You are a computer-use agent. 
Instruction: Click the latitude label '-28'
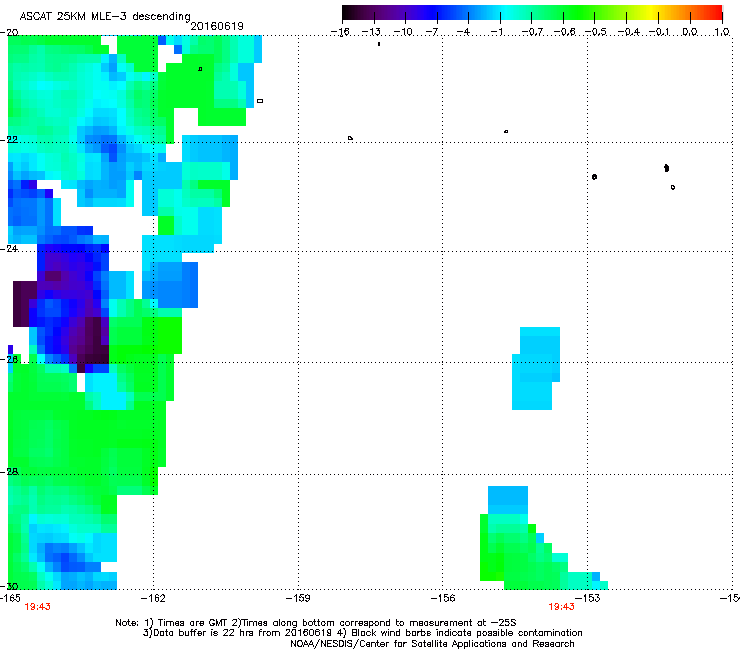tap(9, 471)
